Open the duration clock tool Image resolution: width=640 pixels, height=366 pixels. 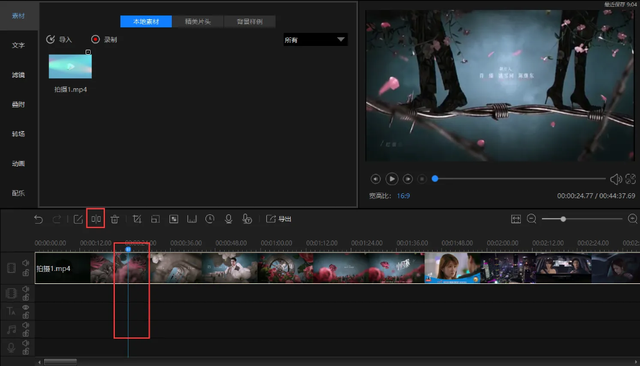tap(210, 219)
